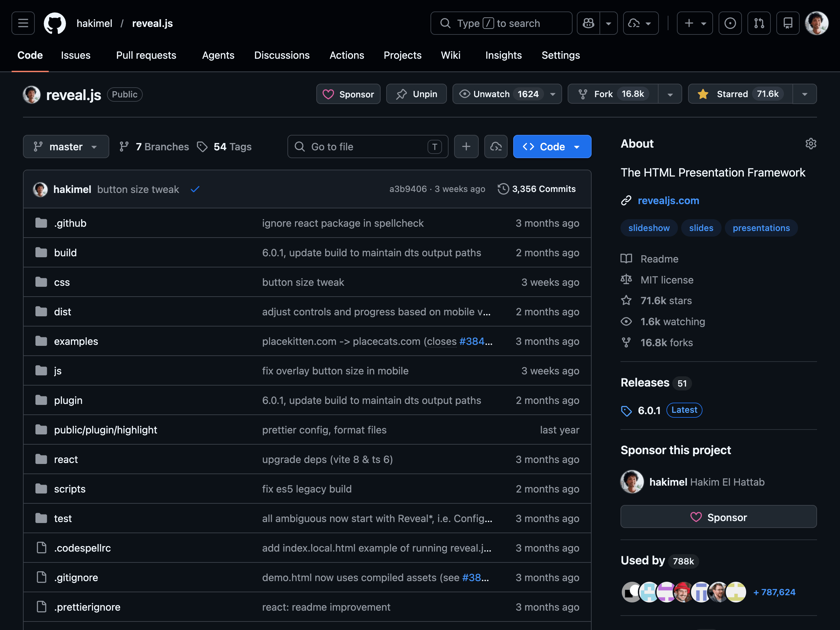Expand the Copilot dropdown caret in header
The height and width of the screenshot is (630, 840).
608,23
